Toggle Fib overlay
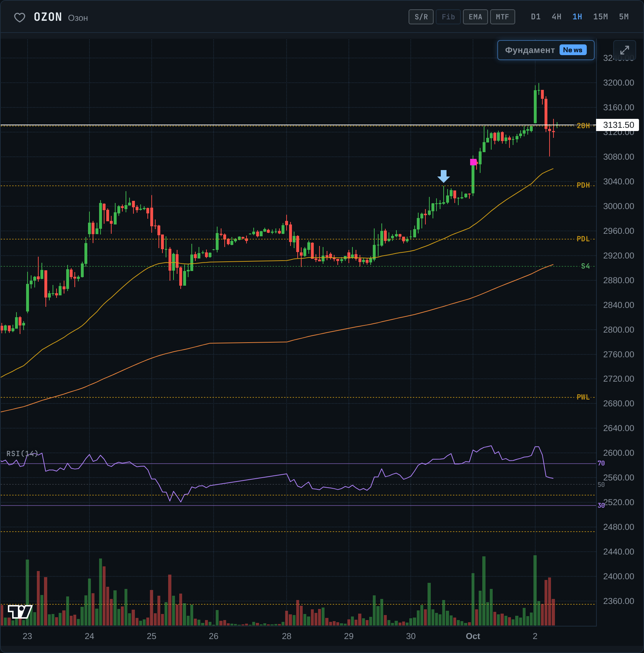 tap(448, 17)
